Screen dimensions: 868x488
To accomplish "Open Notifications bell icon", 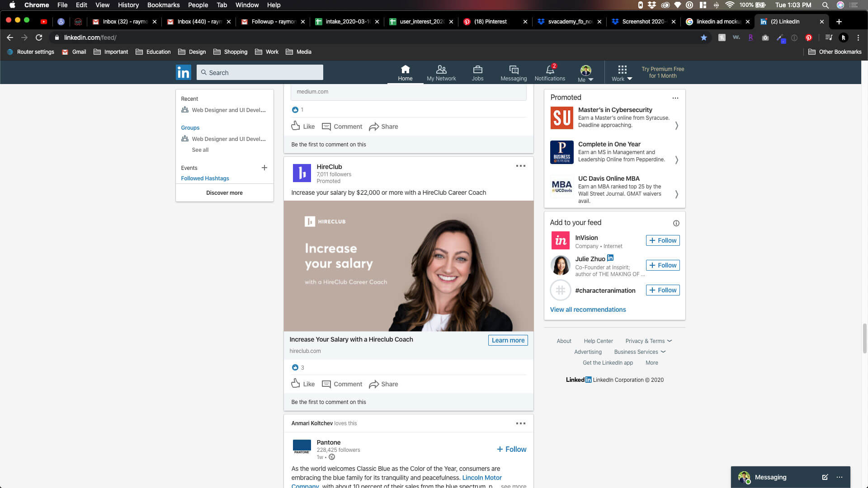I will click(550, 72).
